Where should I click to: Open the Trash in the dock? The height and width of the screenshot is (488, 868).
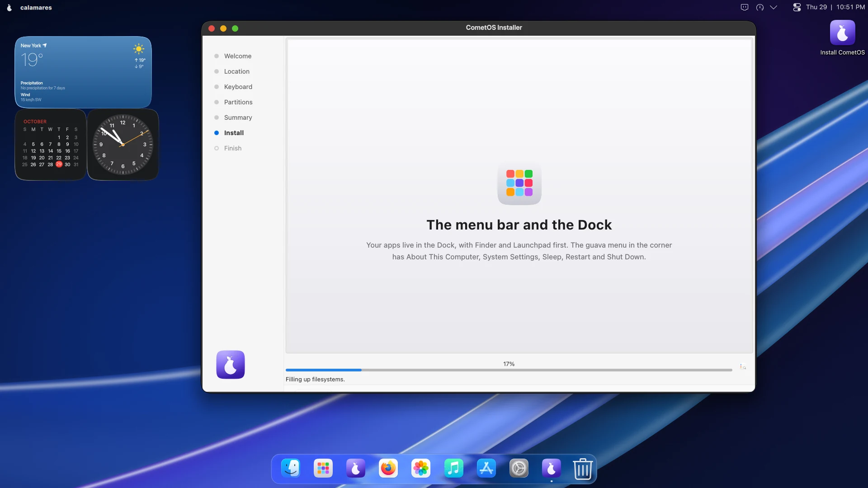[x=583, y=469]
